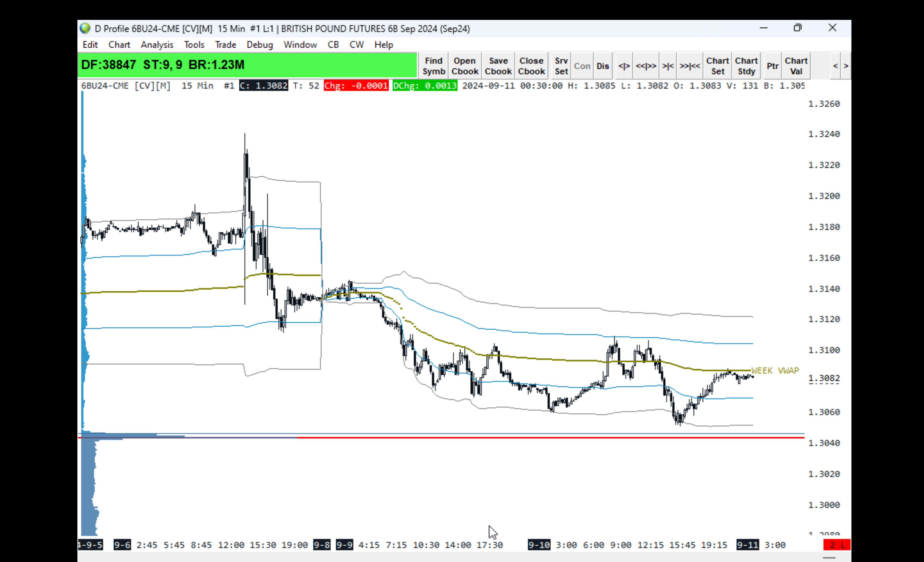Toggle the Chart Val values tool

796,66
